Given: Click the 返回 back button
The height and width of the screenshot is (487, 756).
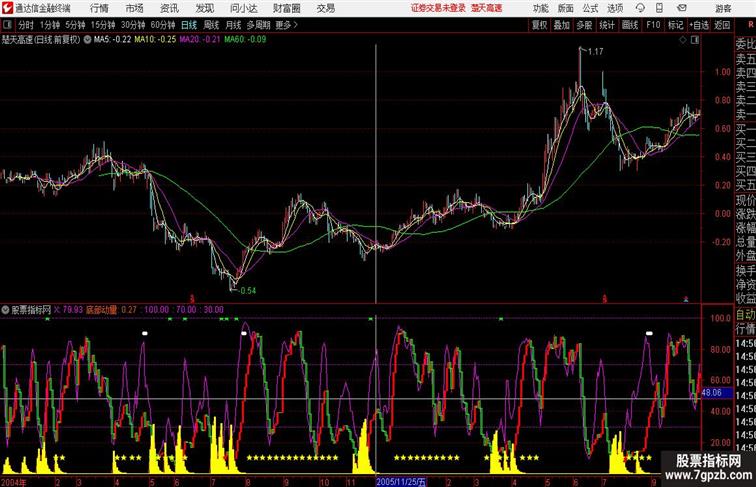Looking at the screenshot, I should 722,25.
